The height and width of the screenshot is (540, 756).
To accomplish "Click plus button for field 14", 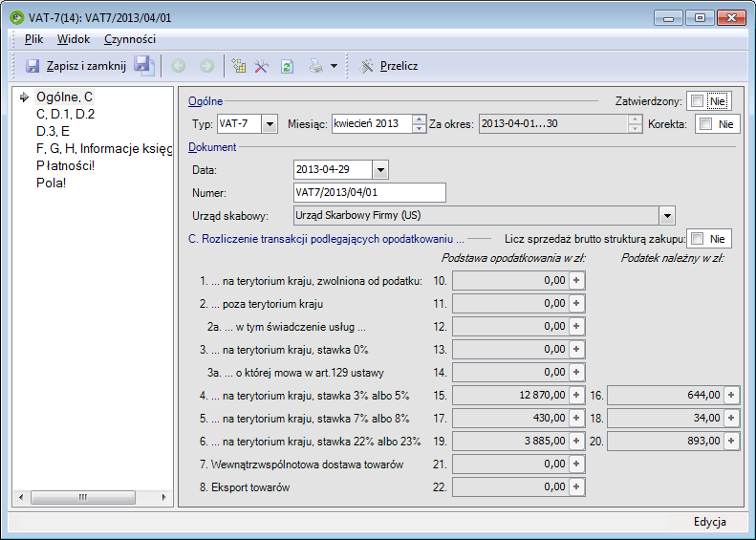I will [576, 372].
